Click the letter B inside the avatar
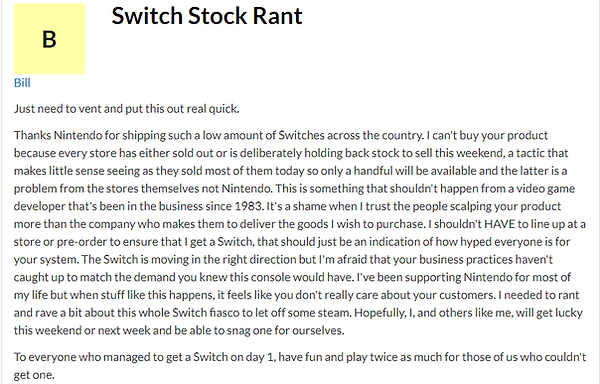Screen dimensions: 600x384 tap(49, 39)
